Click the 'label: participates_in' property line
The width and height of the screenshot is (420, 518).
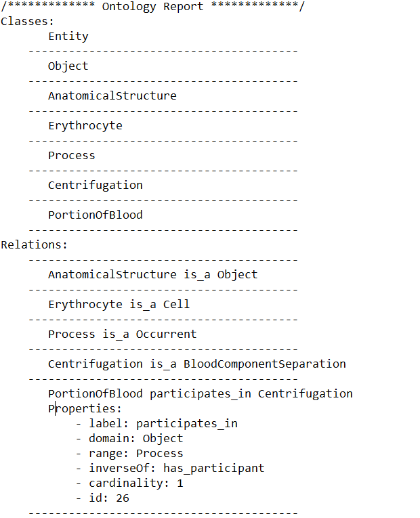(163, 424)
